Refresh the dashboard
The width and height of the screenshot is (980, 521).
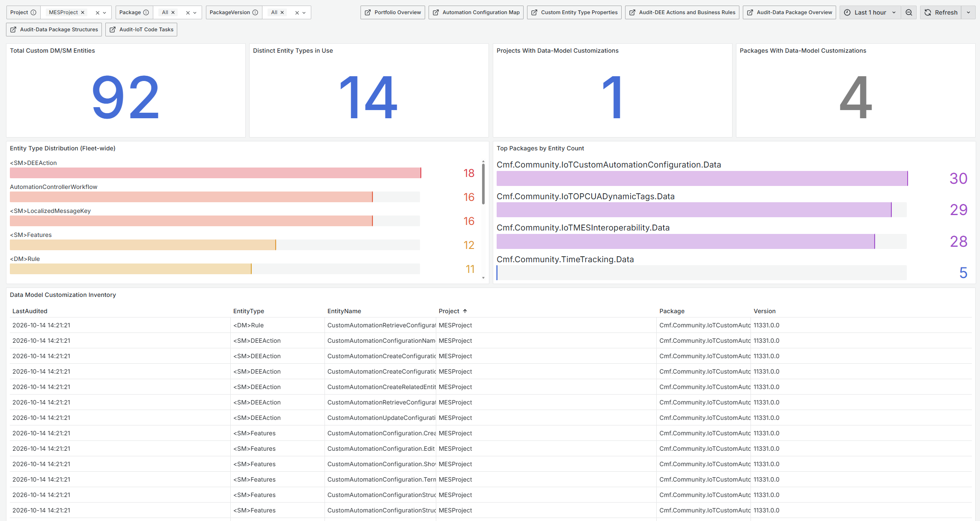point(941,12)
